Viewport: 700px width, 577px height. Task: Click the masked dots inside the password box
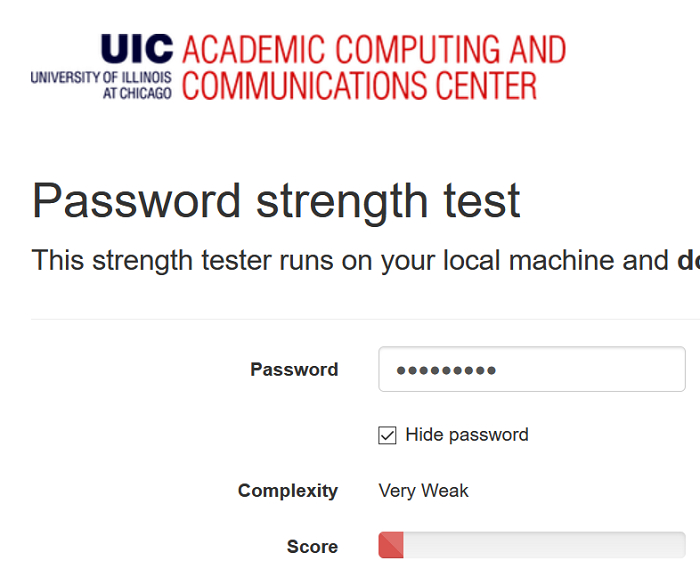(446, 370)
